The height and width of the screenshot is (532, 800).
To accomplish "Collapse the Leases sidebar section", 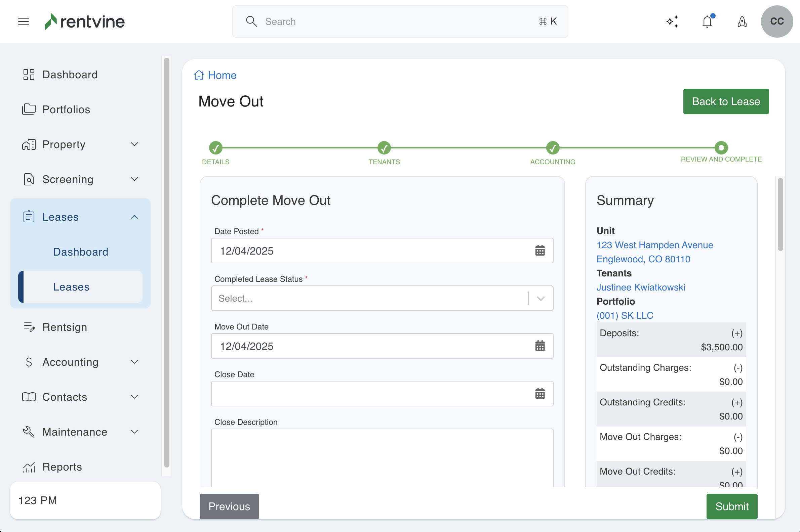I will point(134,217).
